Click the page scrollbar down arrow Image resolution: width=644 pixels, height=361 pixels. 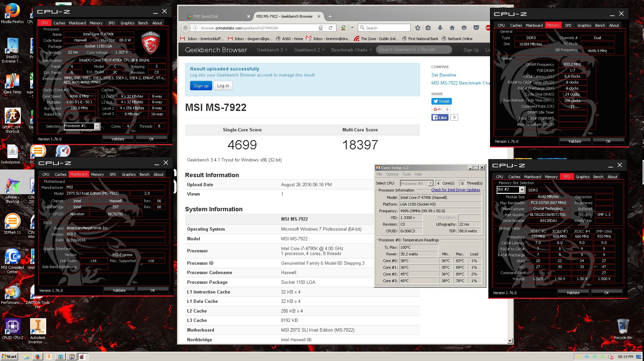(x=510, y=341)
